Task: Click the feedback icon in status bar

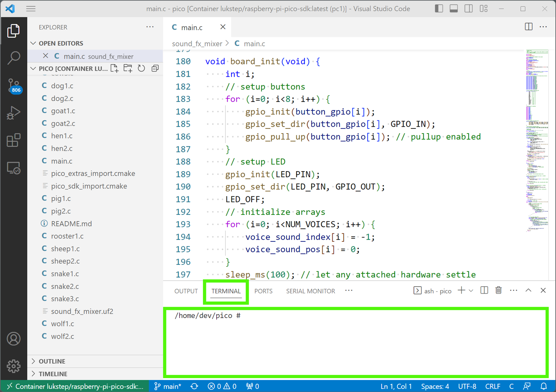Action: tap(527, 386)
